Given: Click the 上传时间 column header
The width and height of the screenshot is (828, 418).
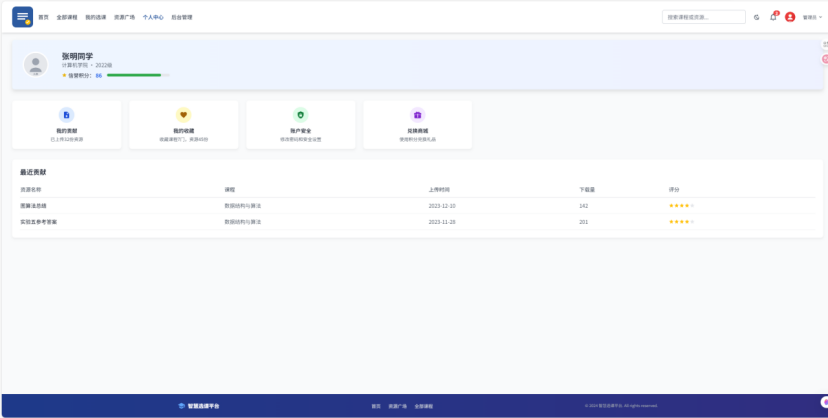Looking at the screenshot, I should pyautogui.click(x=439, y=189).
